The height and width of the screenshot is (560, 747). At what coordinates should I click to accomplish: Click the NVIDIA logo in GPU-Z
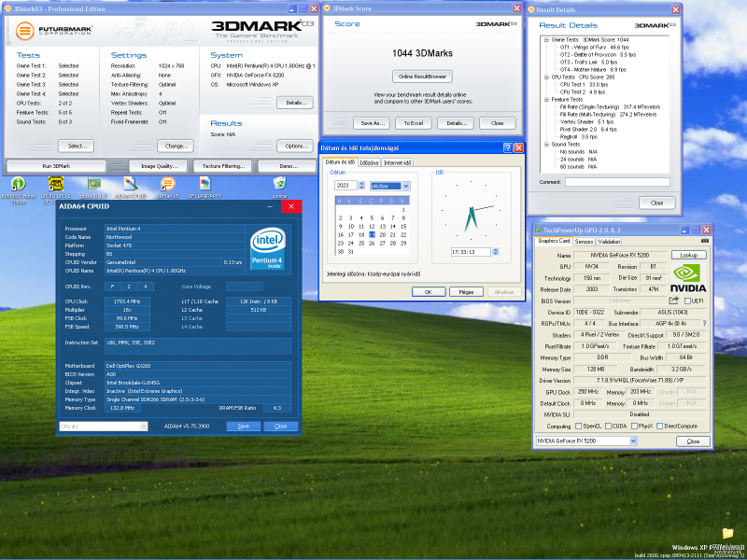[x=688, y=278]
